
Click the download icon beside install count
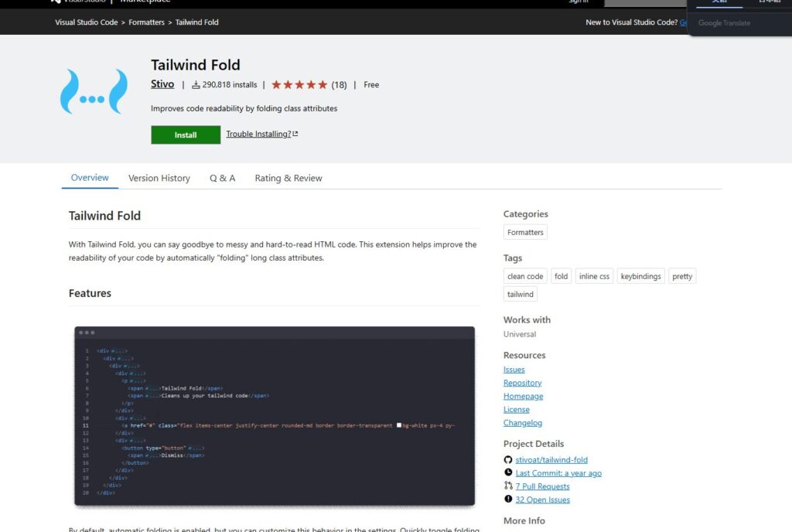196,85
